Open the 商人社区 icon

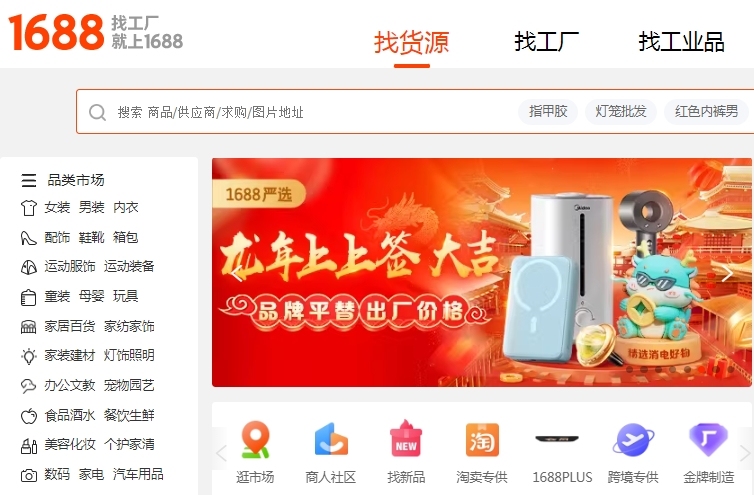(331, 440)
